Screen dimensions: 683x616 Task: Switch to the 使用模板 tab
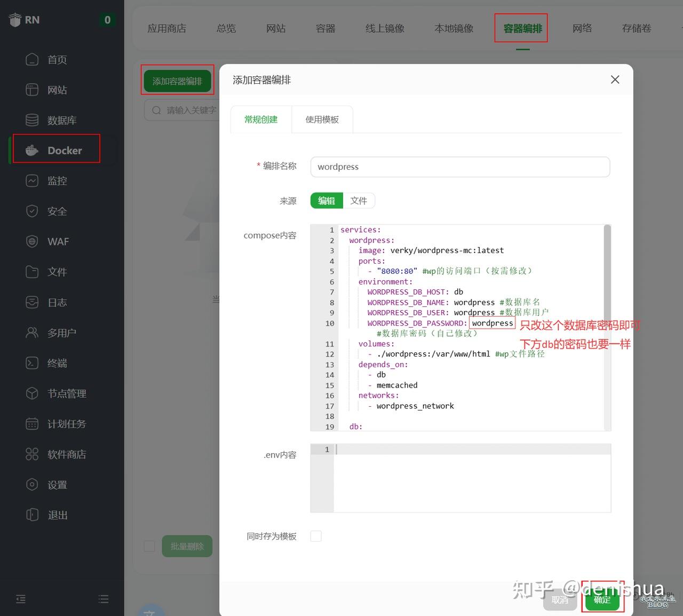click(x=322, y=119)
